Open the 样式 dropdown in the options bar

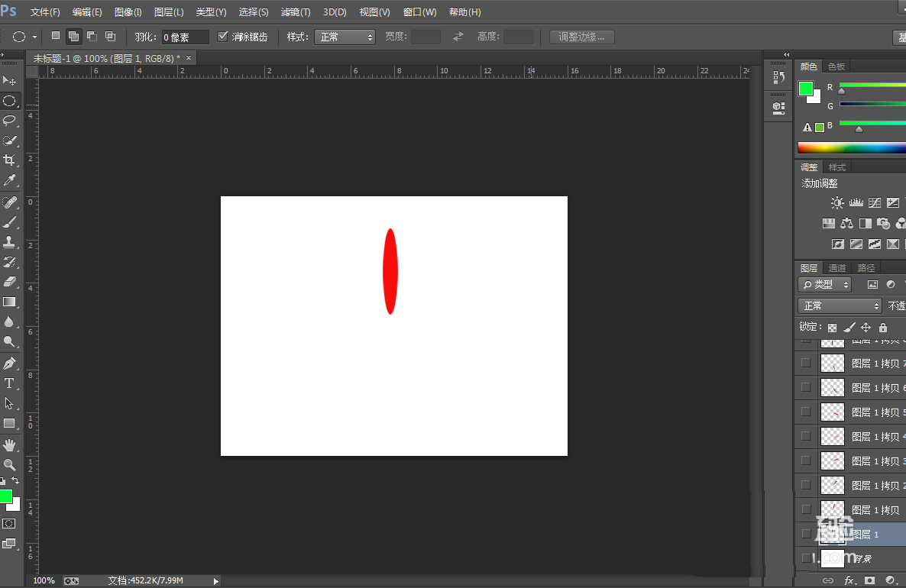pos(345,36)
